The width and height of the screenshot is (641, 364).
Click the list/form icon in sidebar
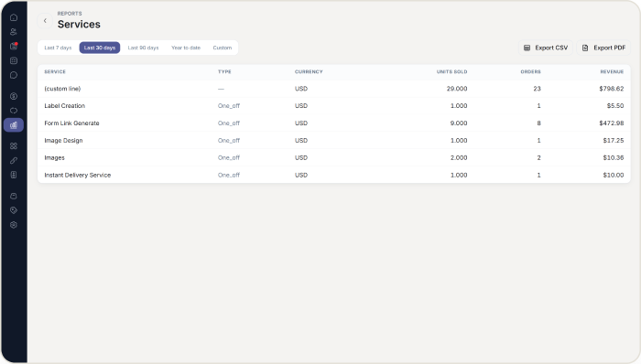tap(14, 60)
